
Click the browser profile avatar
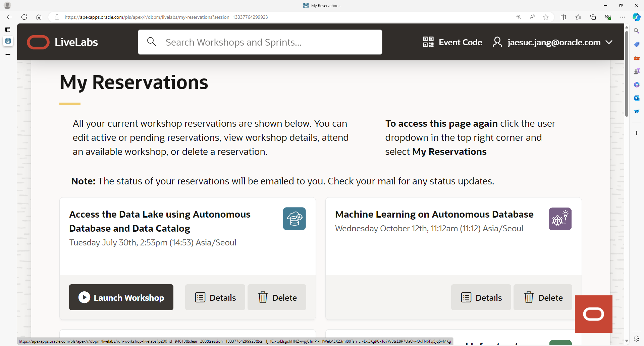coord(7,5)
